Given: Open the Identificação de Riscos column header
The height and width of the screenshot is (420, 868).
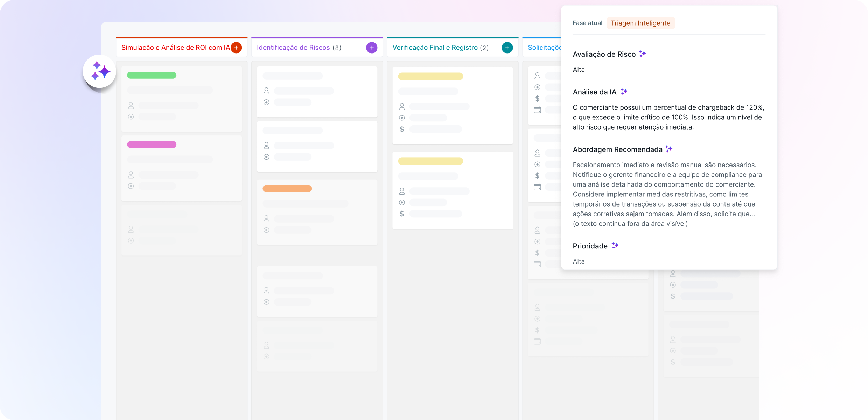Looking at the screenshot, I should pyautogui.click(x=293, y=48).
